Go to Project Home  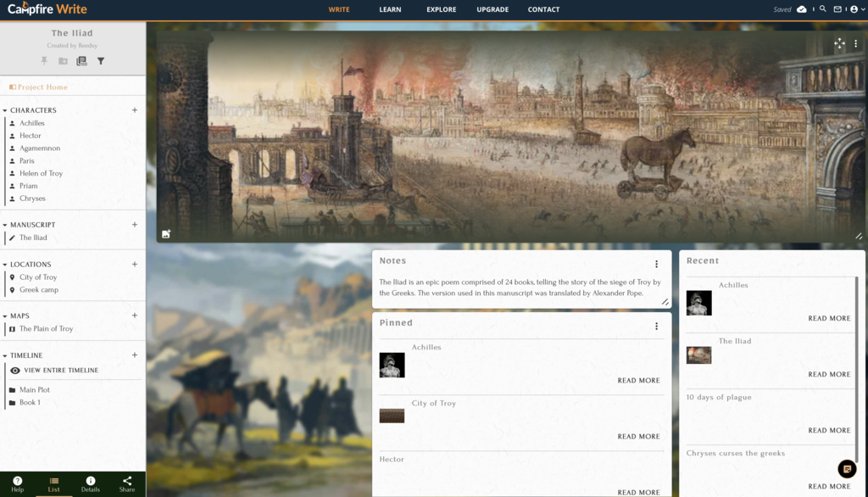pyautogui.click(x=38, y=87)
